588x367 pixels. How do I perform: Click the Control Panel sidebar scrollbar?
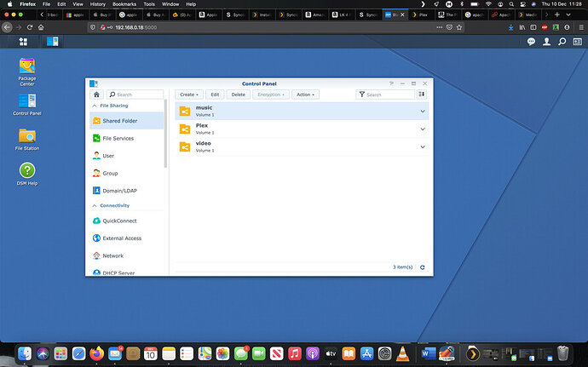click(x=165, y=134)
